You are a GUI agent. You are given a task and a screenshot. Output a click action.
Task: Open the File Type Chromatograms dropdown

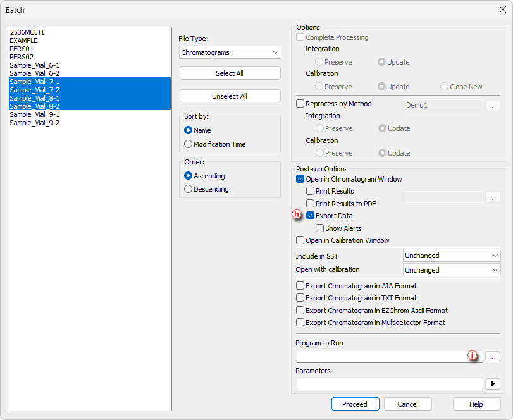pyautogui.click(x=230, y=52)
